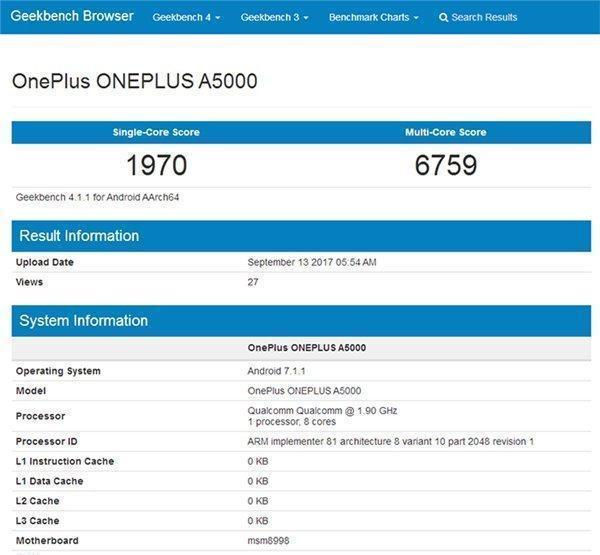Click the Single-Core Score header

tap(156, 132)
